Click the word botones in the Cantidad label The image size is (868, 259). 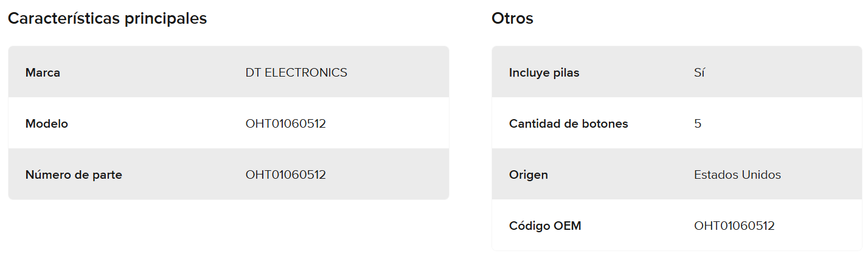pyautogui.click(x=605, y=124)
